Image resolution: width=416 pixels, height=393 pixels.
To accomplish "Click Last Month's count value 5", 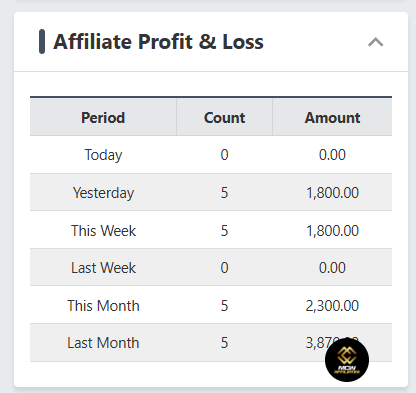I will 224,343.
